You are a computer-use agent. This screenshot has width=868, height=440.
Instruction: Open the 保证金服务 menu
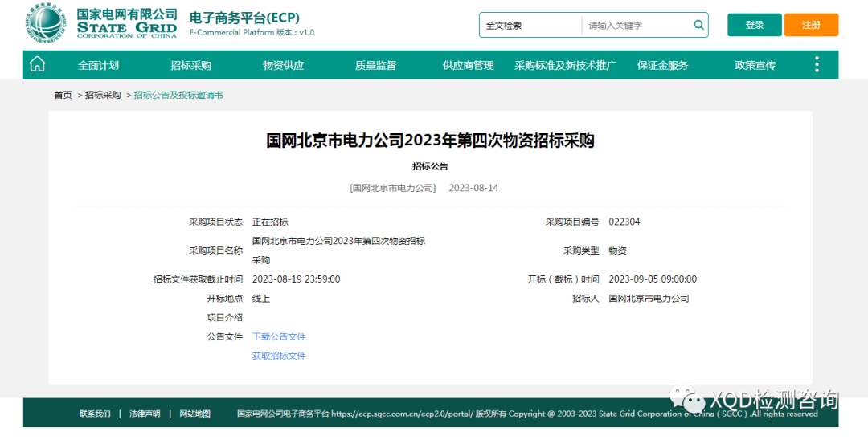click(x=662, y=65)
